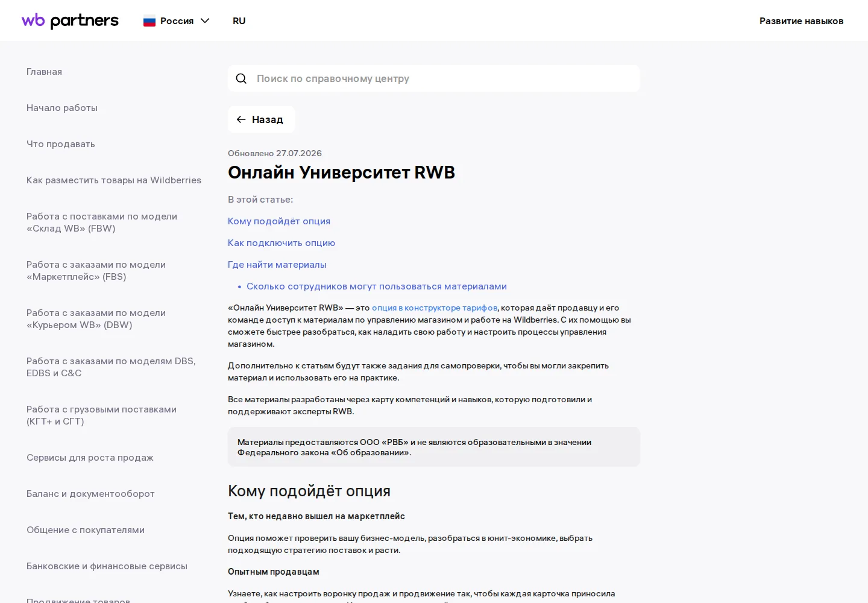The image size is (868, 603).
Task: Open Баланс и документооборот section
Action: [90, 494]
